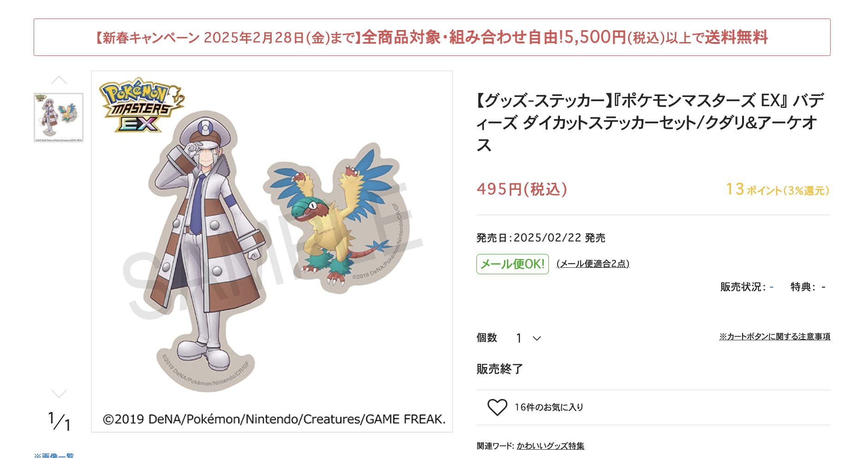Screen dimensions: 868x458
Task: Open the かわいいグッズ特集 related keyword link
Action: [x=550, y=446]
